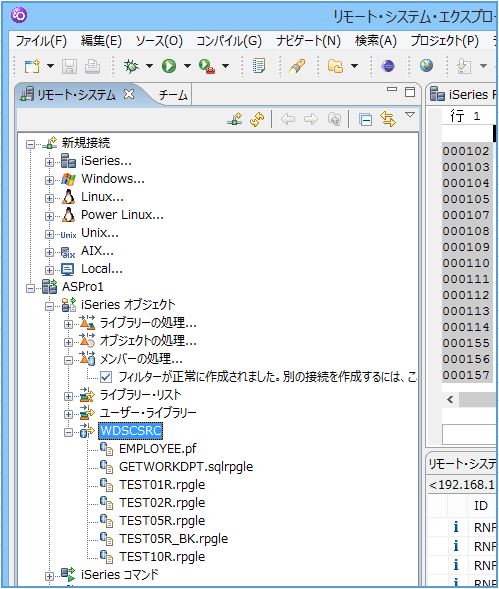
Task: Click the folder open-type toolbar icon
Action: click(x=336, y=66)
